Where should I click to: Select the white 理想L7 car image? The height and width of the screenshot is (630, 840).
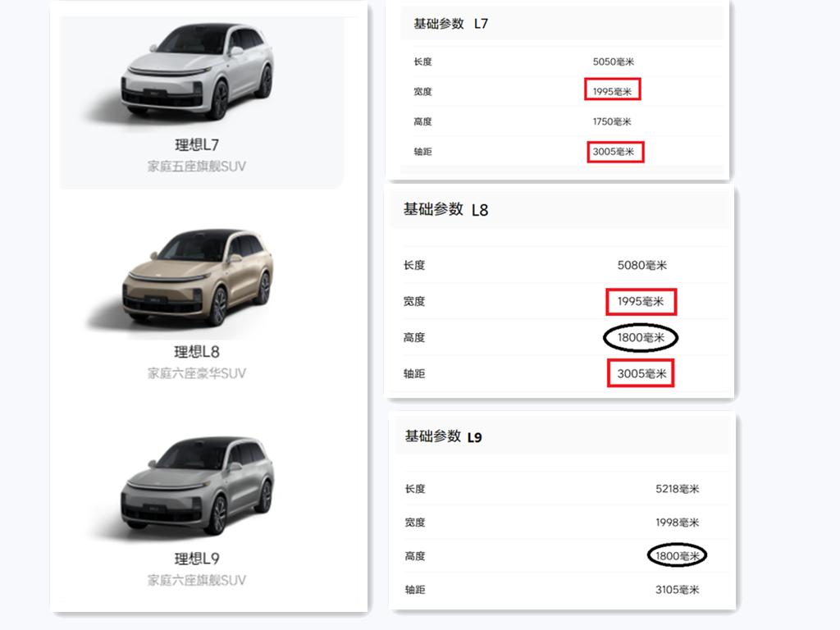(x=198, y=71)
